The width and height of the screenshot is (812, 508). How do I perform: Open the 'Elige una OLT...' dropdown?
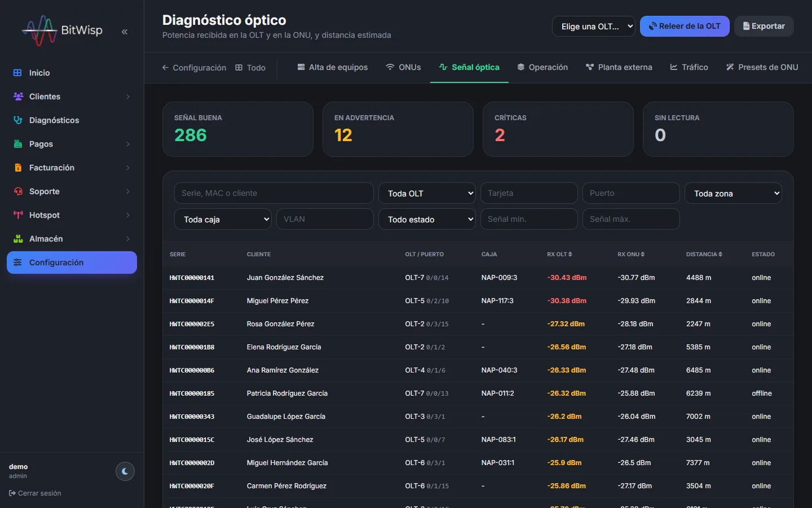tap(594, 27)
